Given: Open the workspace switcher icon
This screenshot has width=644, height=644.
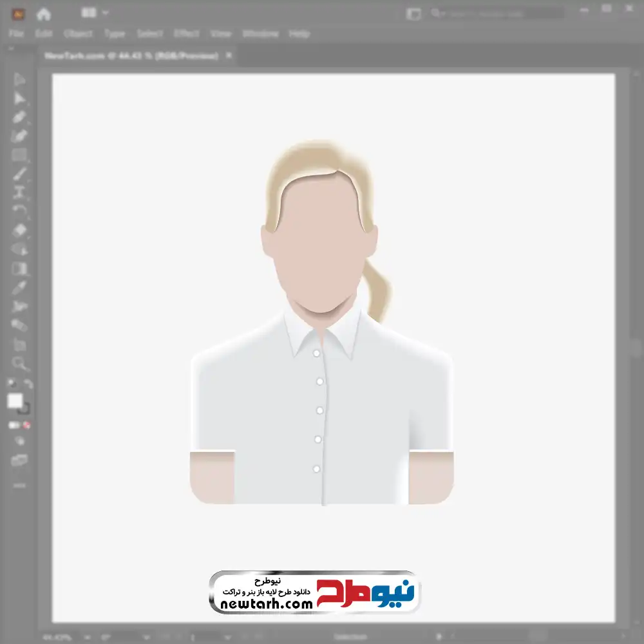Looking at the screenshot, I should click(413, 14).
